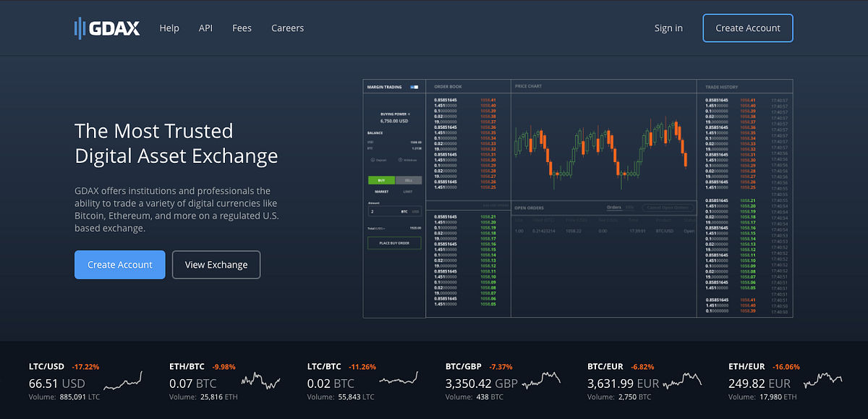The height and width of the screenshot is (419, 868).
Task: Click the -11.26% change value
Action: click(362, 366)
